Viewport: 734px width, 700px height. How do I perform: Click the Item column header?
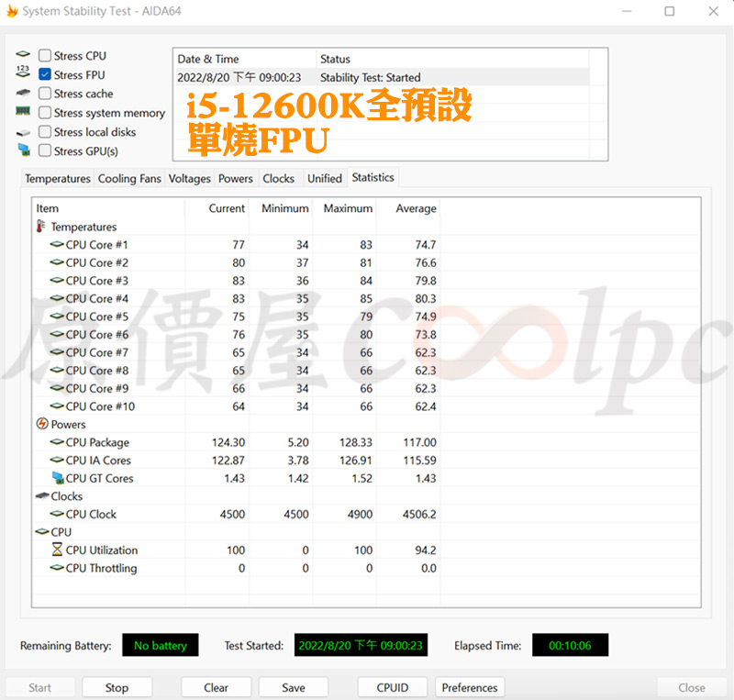[108, 208]
